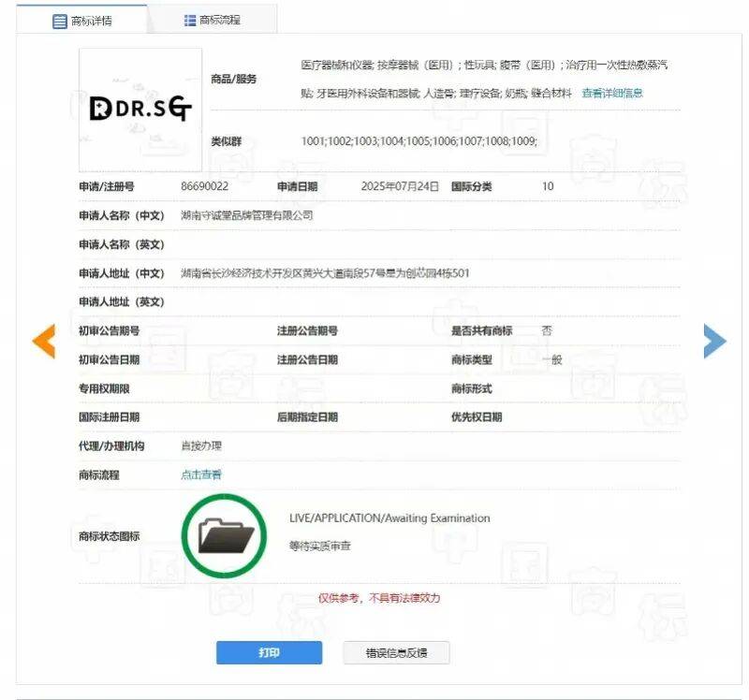Select the 商标状态图标 label
749x700 pixels.
[x=110, y=536]
